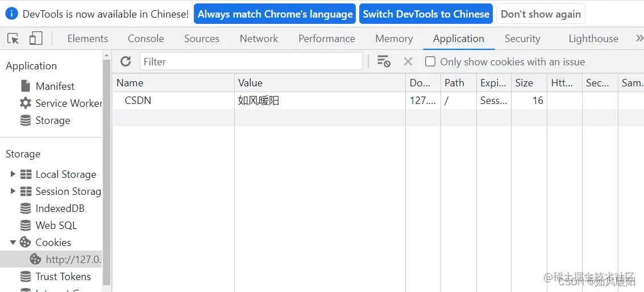Click the Web SQL database icon

click(26, 226)
